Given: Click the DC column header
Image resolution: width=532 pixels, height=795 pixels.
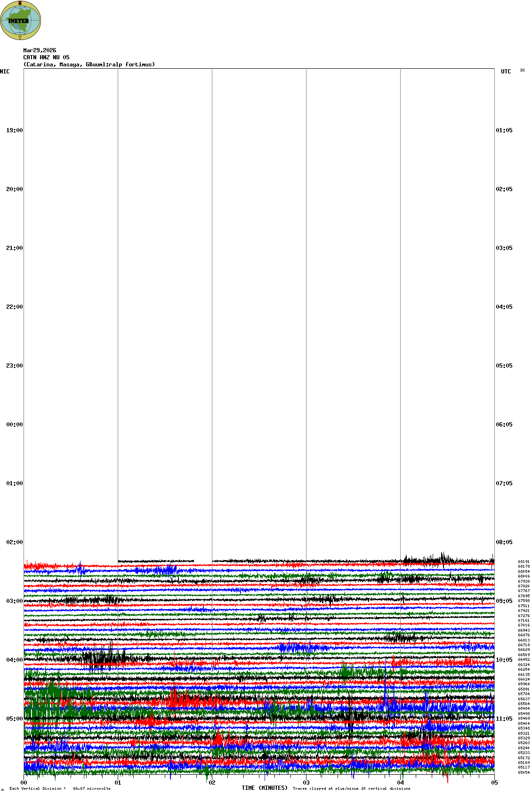Looking at the screenshot, I should pos(523,71).
